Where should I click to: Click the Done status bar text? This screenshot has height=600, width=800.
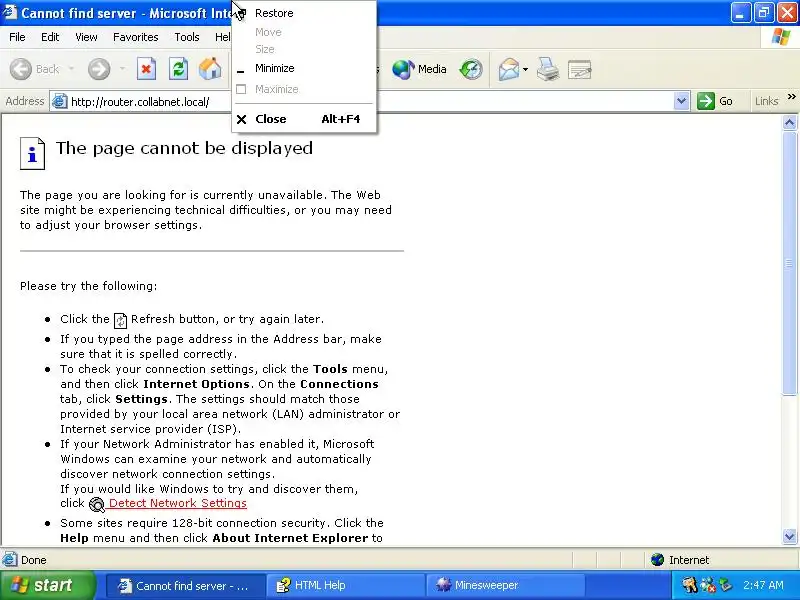point(34,560)
